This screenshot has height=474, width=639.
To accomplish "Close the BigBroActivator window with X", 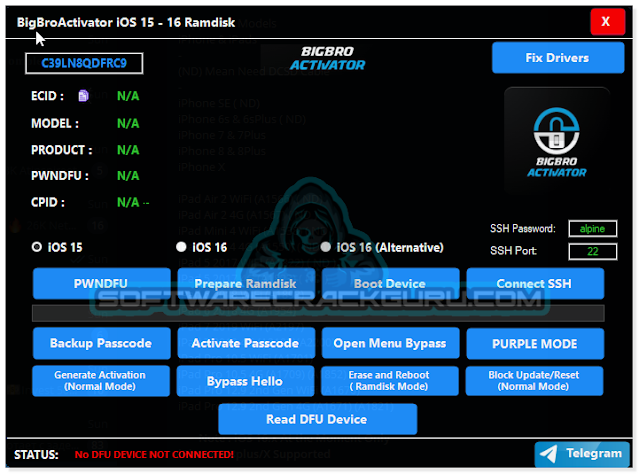I will 607,22.
